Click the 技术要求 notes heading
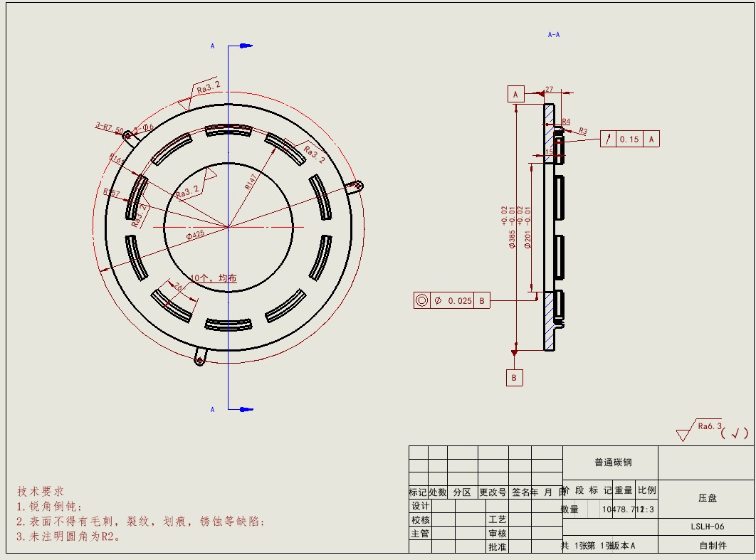The image size is (756, 560). 41,491
